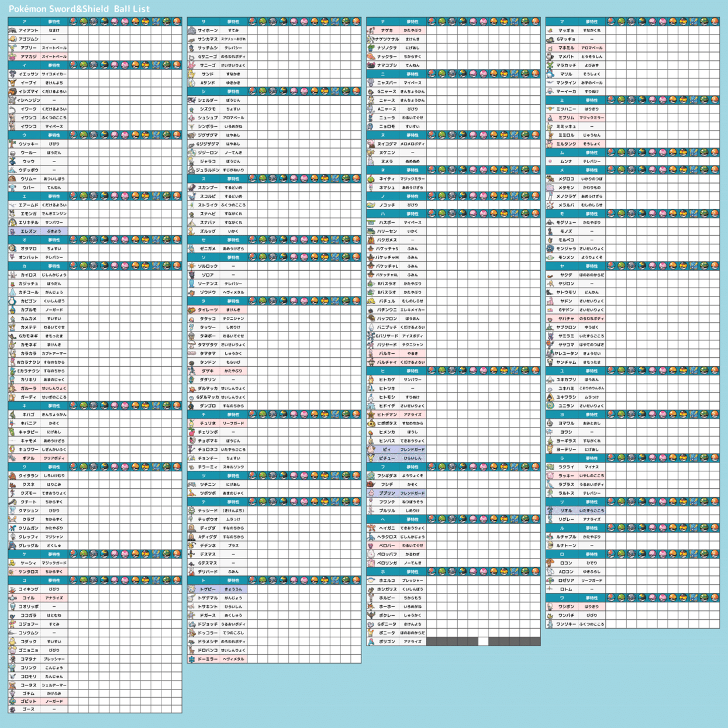Click the ヌイコグマ Pokémon sprite

point(371,144)
